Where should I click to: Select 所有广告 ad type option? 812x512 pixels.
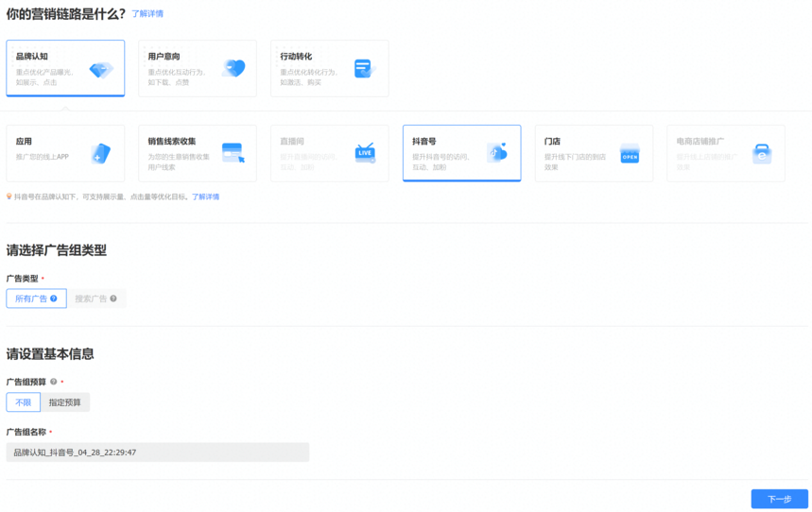[36, 299]
